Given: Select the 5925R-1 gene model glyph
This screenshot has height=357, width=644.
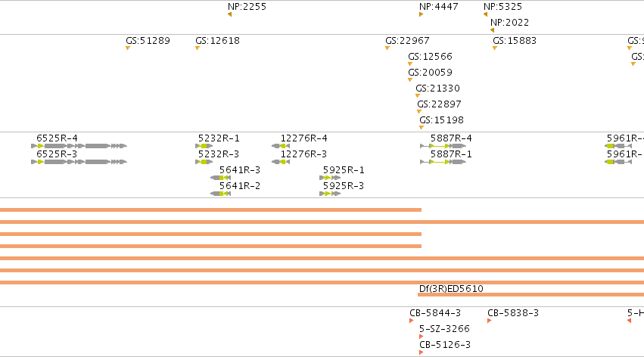Looking at the screenshot, I should coord(330,178).
